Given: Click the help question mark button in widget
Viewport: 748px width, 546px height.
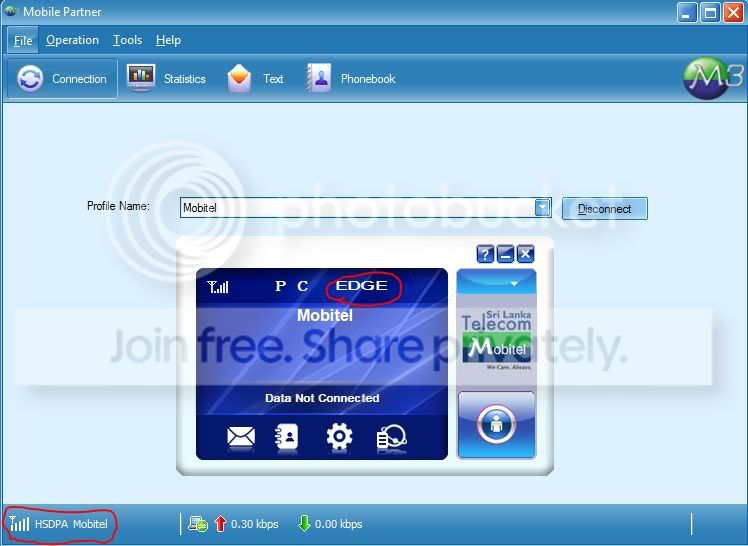Looking at the screenshot, I should tap(485, 254).
